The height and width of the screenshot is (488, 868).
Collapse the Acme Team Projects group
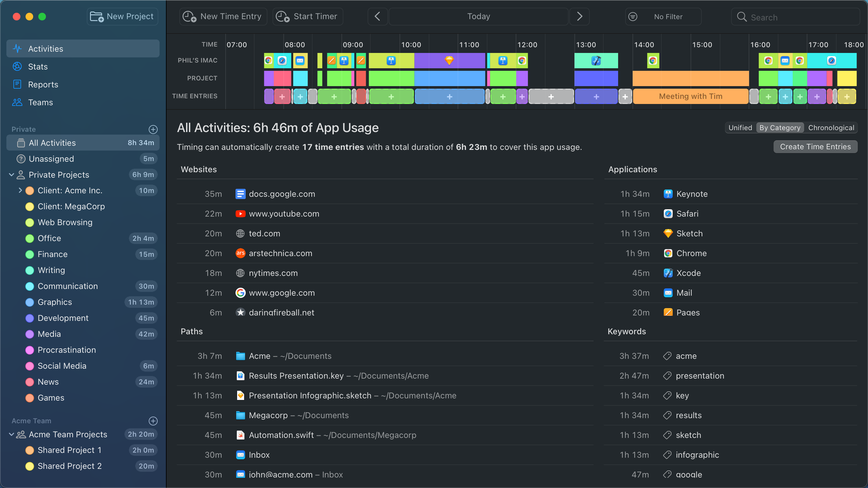coord(11,434)
